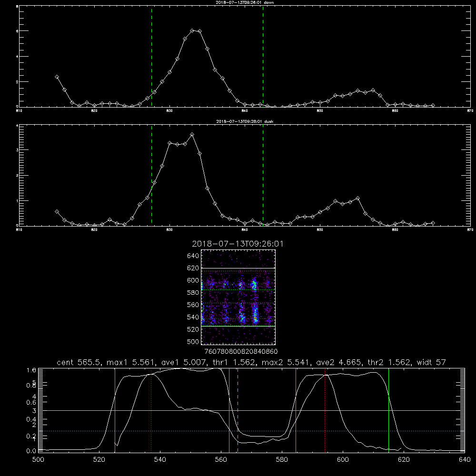Click the left red dotted line in the bottom plot

click(x=151, y=410)
